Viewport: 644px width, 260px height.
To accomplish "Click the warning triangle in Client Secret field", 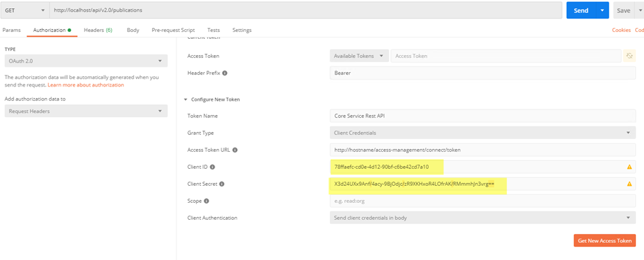I will click(x=629, y=184).
